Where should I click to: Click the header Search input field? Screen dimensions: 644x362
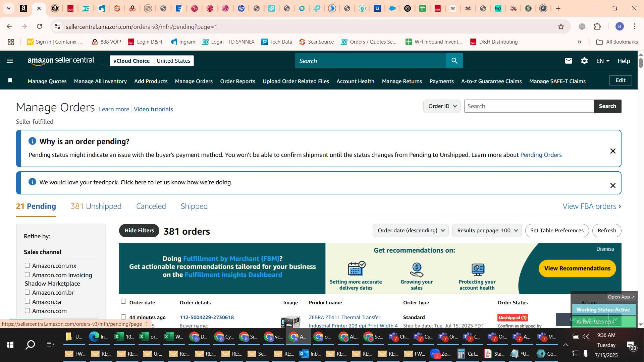371,61
